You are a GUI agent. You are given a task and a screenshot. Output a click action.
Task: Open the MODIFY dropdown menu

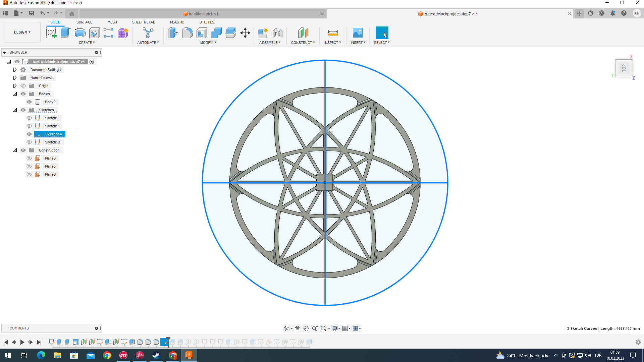208,43
